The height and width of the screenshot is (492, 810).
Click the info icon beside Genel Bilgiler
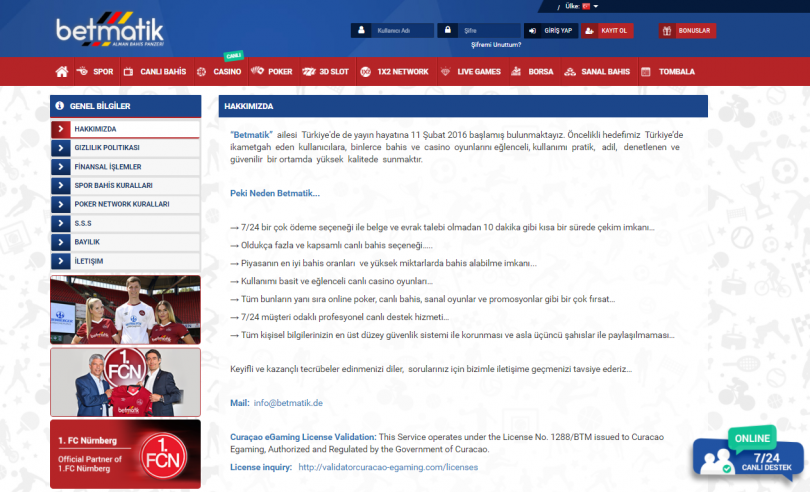[x=60, y=106]
